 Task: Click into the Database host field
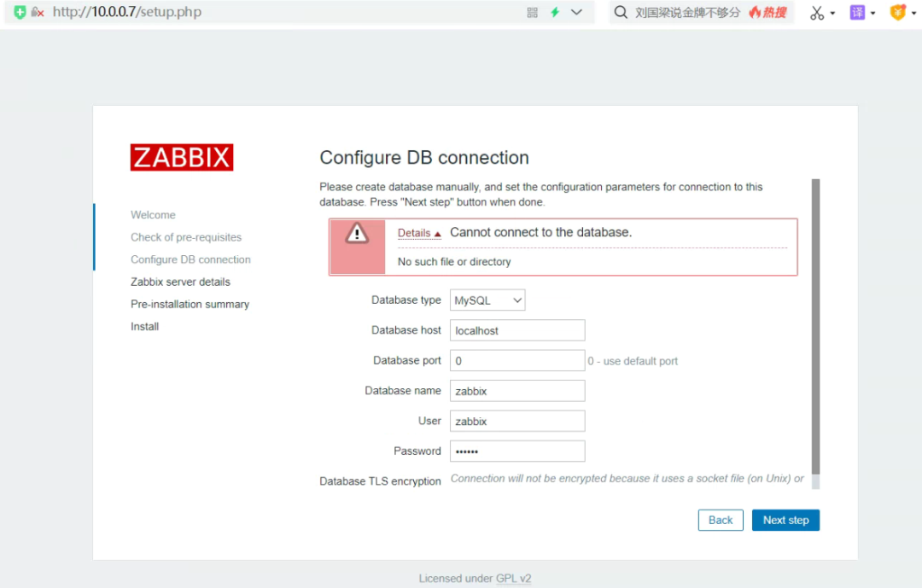(x=517, y=330)
